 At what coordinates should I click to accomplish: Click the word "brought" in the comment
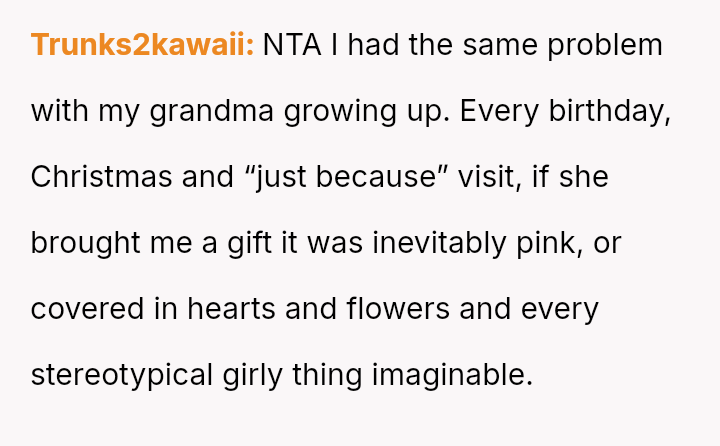click(x=82, y=243)
